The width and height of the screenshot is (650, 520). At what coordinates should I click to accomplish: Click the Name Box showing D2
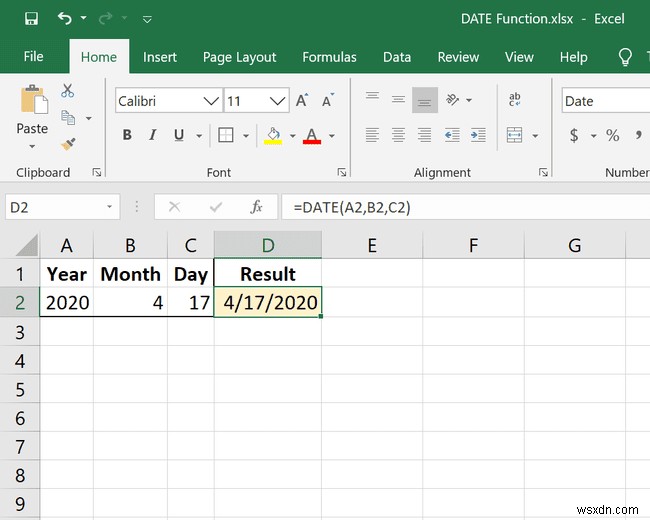tap(63, 207)
